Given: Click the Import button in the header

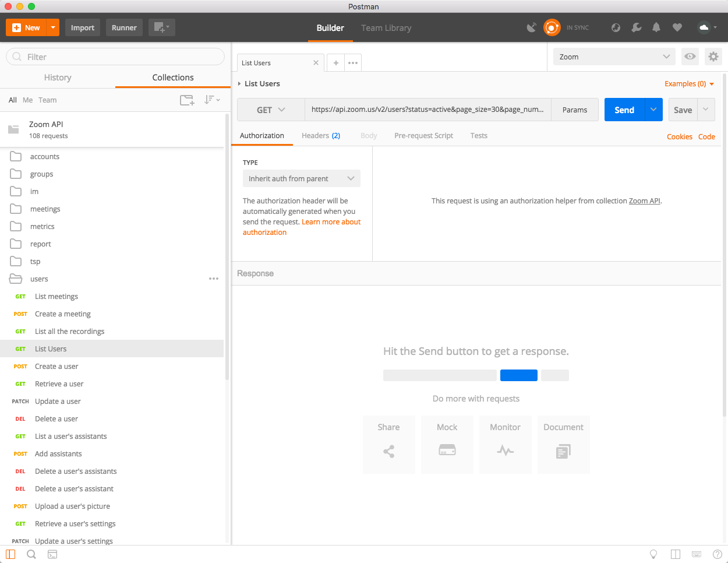Looking at the screenshot, I should (82, 27).
